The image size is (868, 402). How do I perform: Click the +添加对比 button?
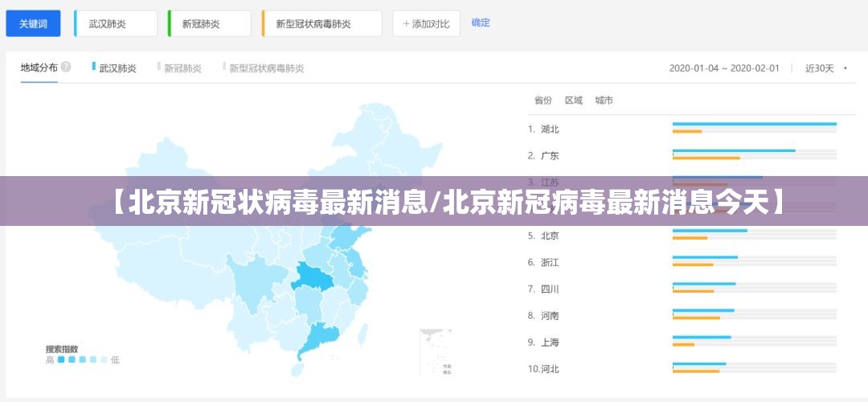426,24
